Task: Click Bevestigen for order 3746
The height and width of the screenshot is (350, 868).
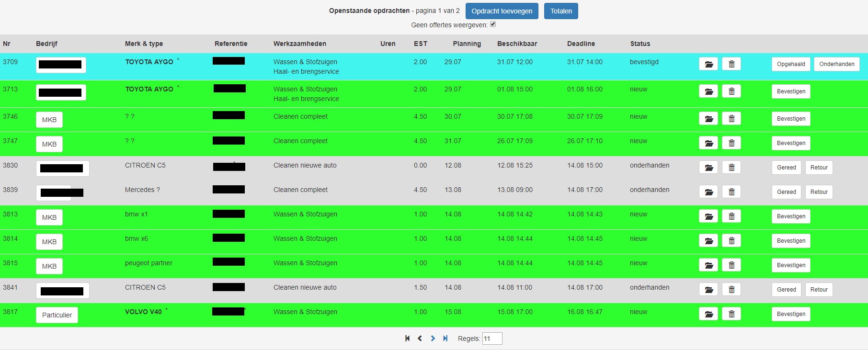Action: (x=791, y=119)
